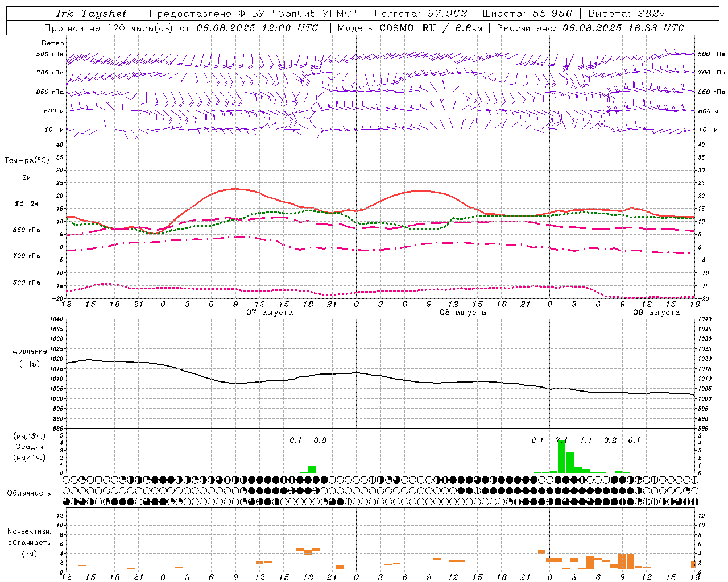Screen dimensions: 728x582
Task: Click the (мм/3ч.) precipitation unit label
Action: coord(29,436)
